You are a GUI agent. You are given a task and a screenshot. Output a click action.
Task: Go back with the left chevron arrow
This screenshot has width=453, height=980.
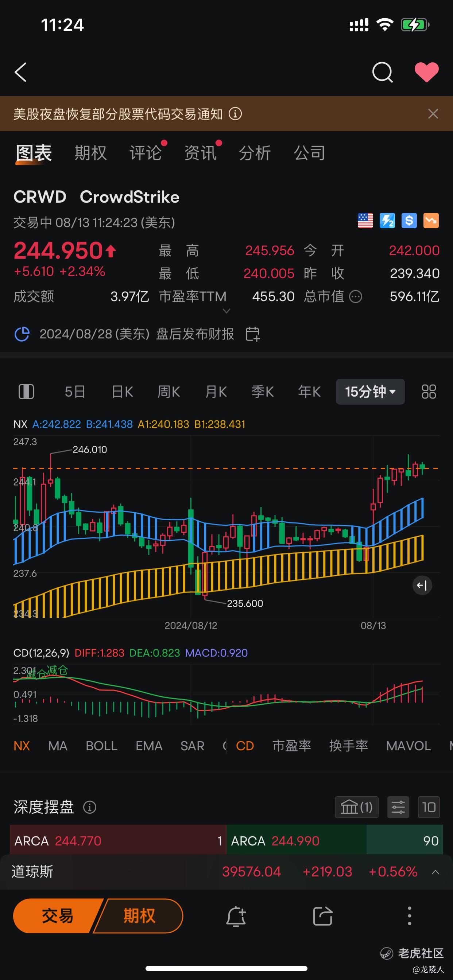(x=20, y=72)
